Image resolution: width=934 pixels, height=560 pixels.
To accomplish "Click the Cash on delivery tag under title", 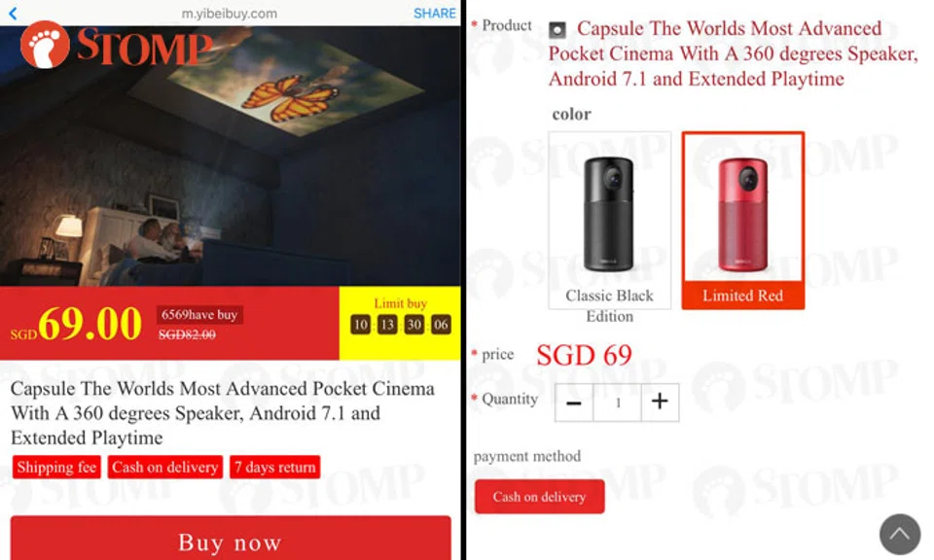I will coord(165,468).
